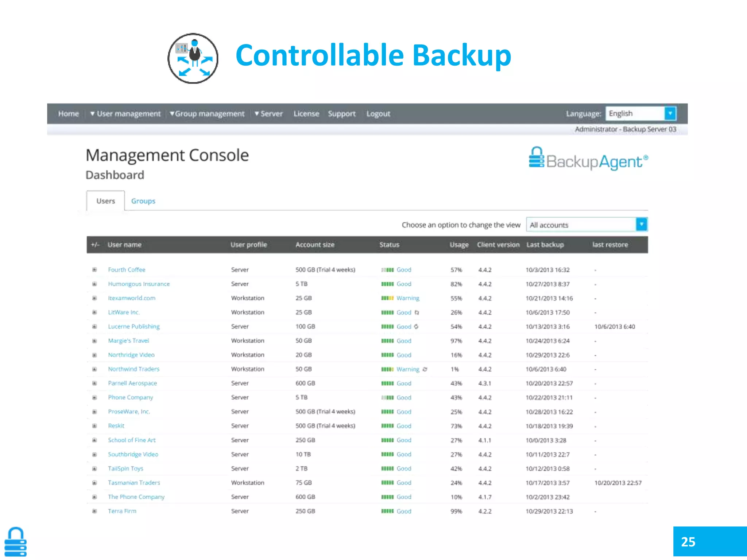Click status bars icon for Humongous Insurance
The width and height of the screenshot is (747, 560).
click(387, 284)
